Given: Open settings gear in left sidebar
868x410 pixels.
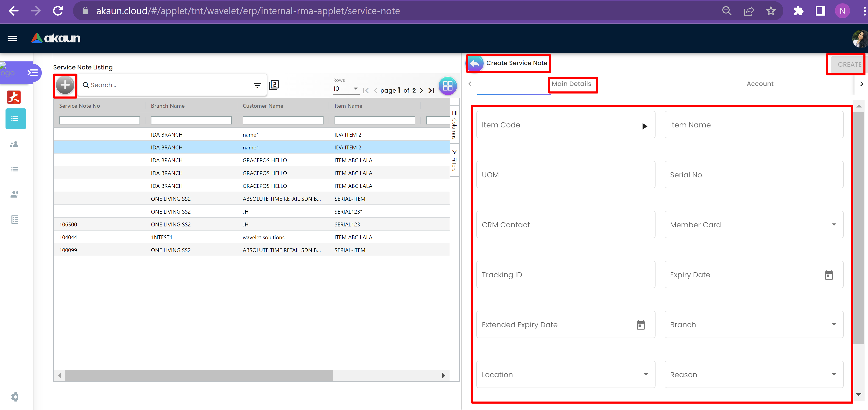Looking at the screenshot, I should (14, 396).
